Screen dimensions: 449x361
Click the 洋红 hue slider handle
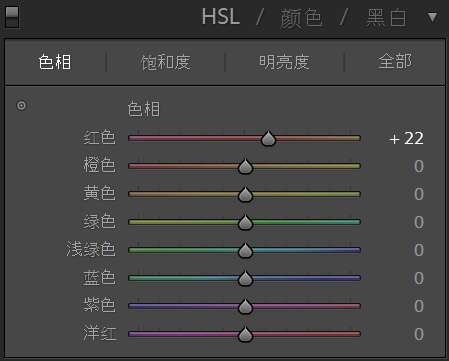[245, 335]
